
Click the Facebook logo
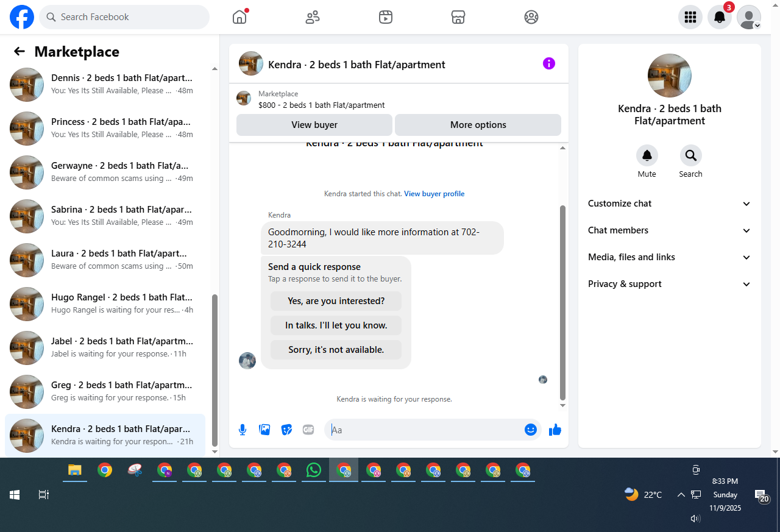click(x=22, y=17)
